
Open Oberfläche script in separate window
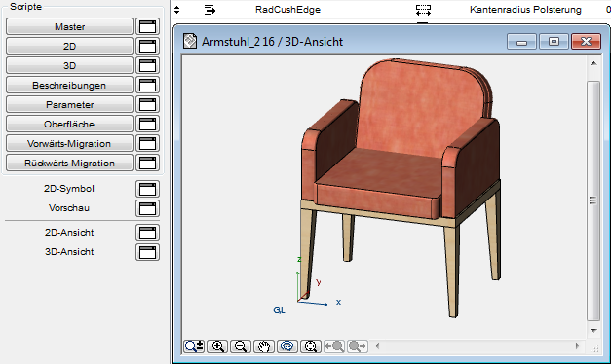pos(148,124)
